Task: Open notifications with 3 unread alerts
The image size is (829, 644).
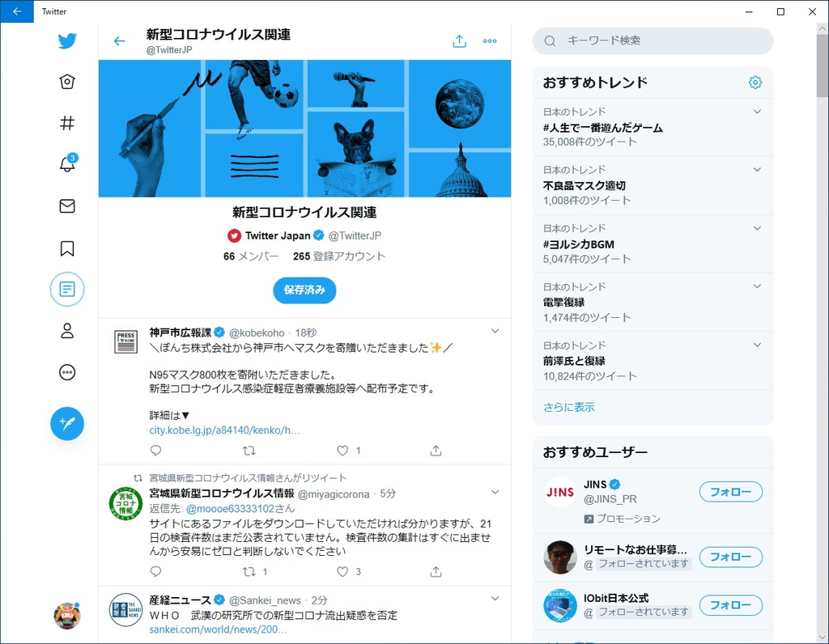Action: click(67, 164)
